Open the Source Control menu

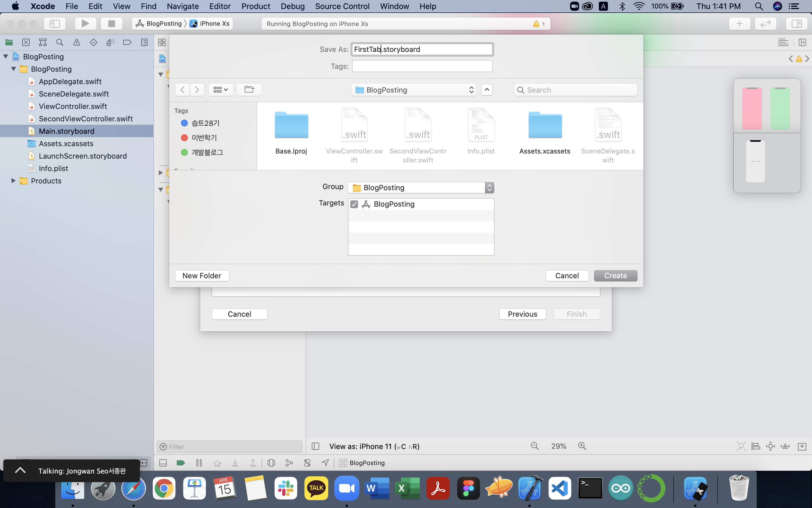click(342, 6)
